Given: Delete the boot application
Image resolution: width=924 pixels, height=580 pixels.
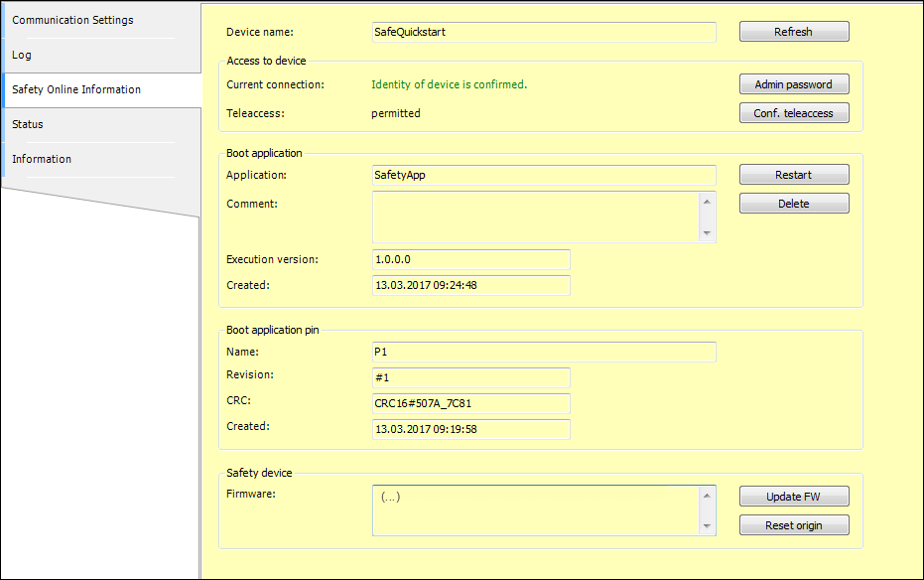Looking at the screenshot, I should [793, 203].
